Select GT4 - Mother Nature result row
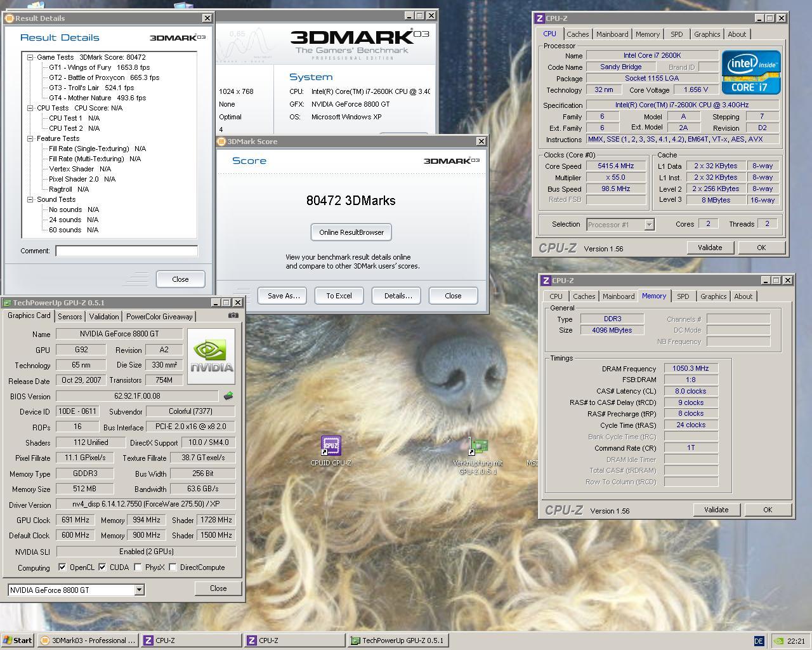The height and width of the screenshot is (650, 812). click(97, 98)
